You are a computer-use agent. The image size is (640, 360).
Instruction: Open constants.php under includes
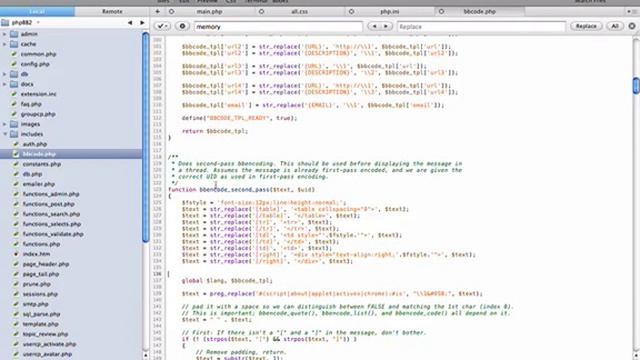click(x=42, y=164)
